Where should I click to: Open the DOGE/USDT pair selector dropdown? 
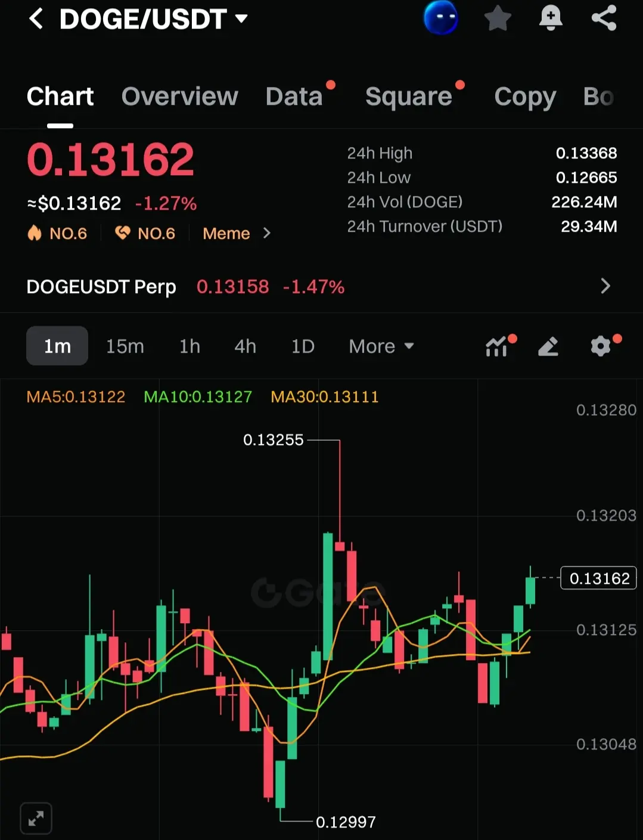click(153, 19)
